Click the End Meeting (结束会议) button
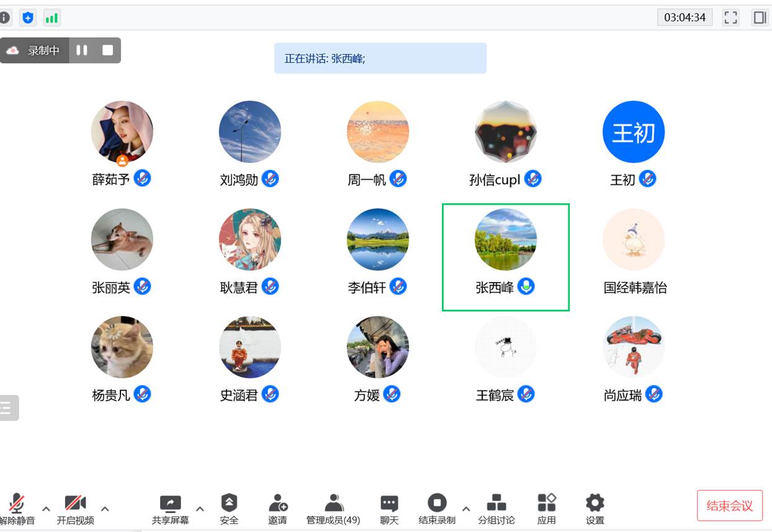This screenshot has height=532, width=772. (729, 505)
